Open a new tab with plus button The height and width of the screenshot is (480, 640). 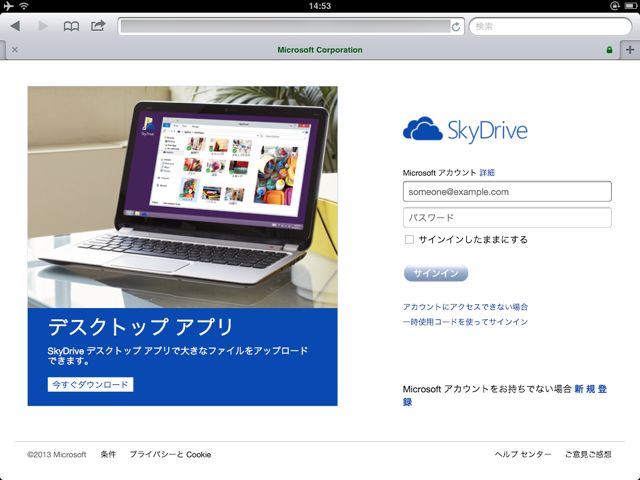[x=630, y=50]
